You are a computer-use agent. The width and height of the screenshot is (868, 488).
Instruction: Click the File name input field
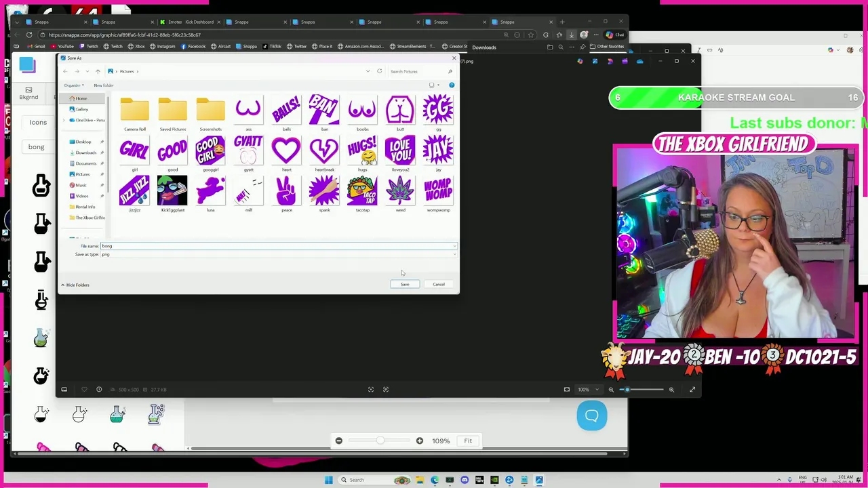(x=278, y=246)
